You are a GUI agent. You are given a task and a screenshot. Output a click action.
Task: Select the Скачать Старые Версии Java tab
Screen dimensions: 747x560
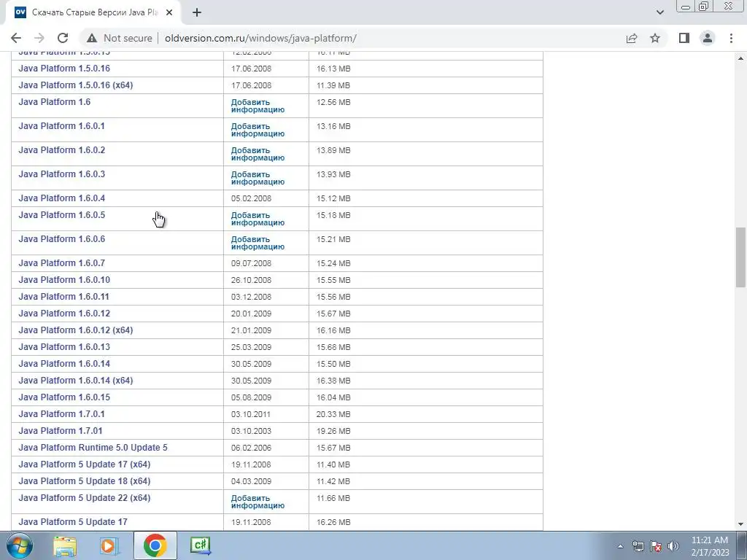coord(95,12)
